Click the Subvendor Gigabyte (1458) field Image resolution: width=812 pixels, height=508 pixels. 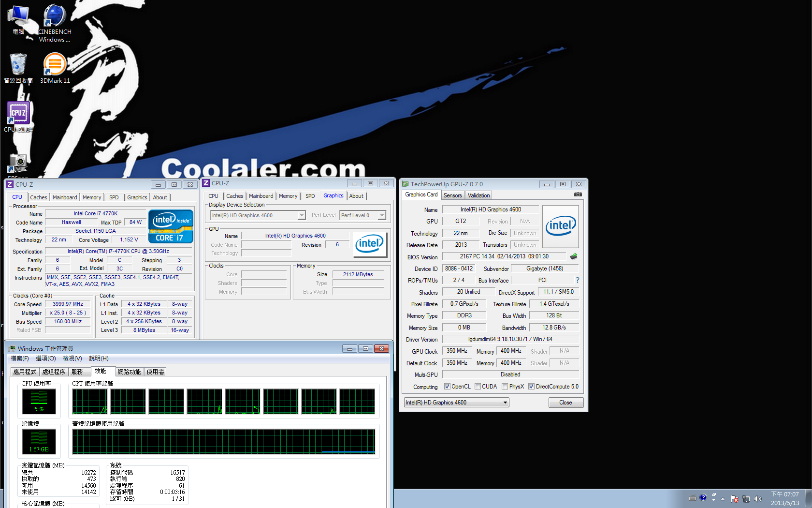pos(545,269)
